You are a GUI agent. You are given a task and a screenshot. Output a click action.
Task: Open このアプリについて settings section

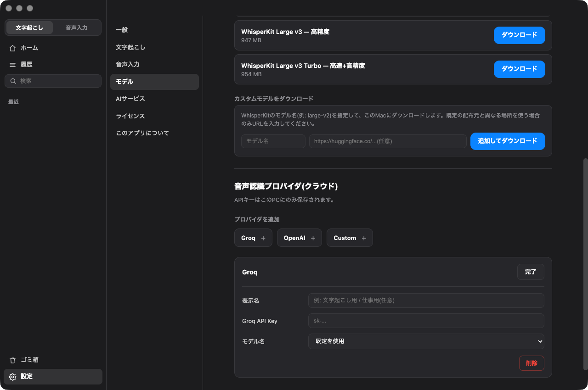tap(154, 133)
